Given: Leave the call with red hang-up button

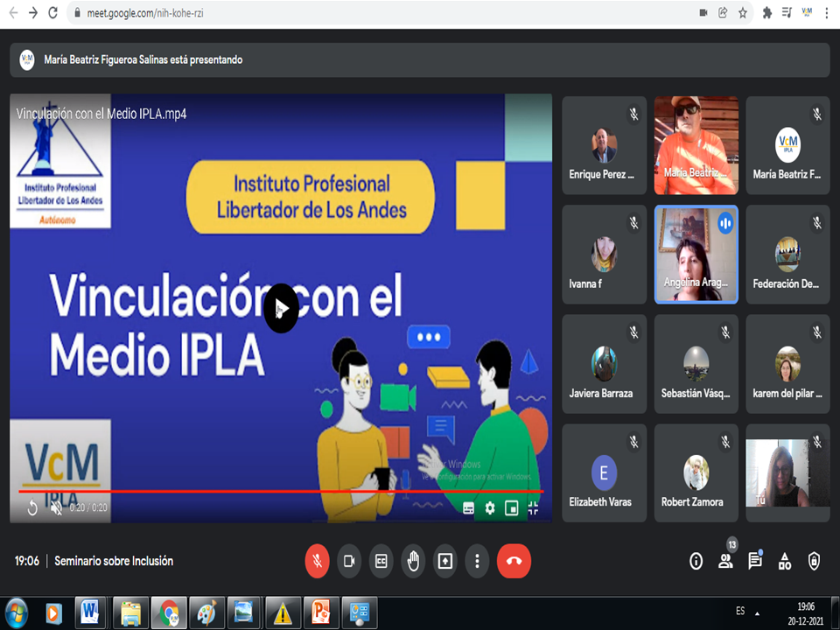Looking at the screenshot, I should point(514,561).
